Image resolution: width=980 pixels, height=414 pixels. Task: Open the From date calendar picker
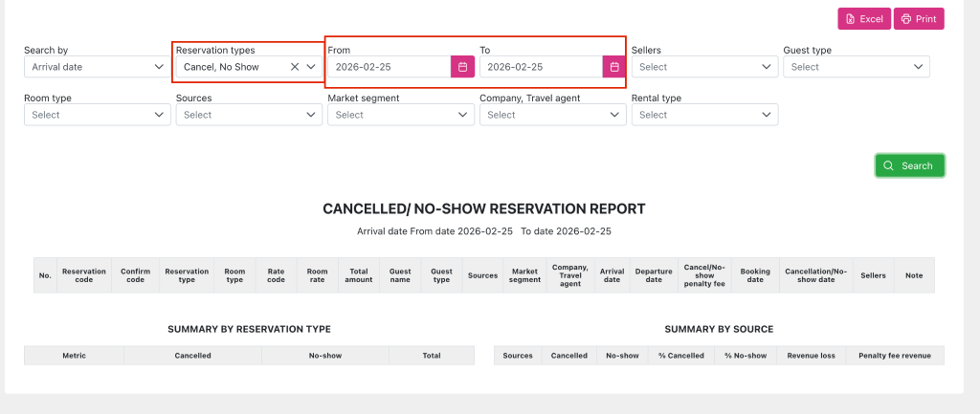pyautogui.click(x=462, y=67)
